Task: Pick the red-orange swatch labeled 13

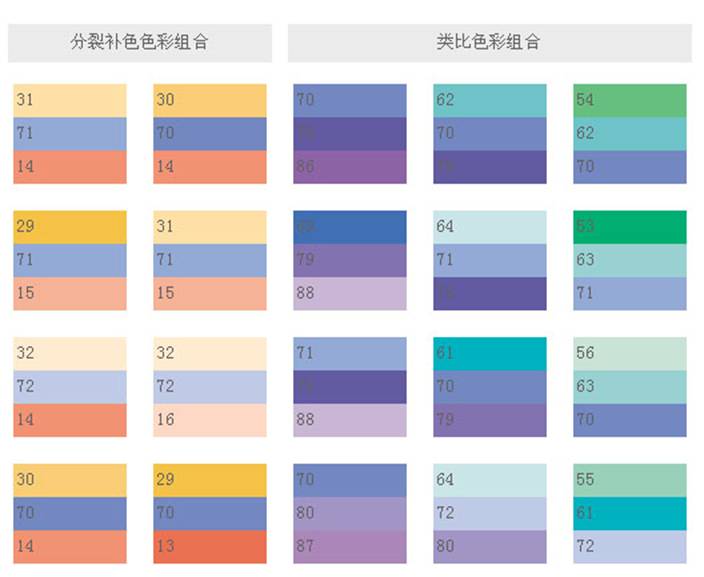Action: point(210,546)
